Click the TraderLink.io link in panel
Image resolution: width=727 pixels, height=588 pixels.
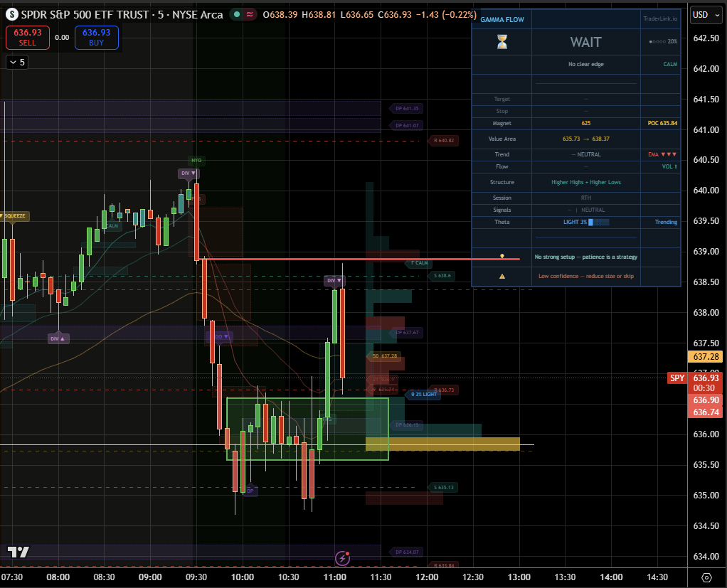(x=660, y=19)
